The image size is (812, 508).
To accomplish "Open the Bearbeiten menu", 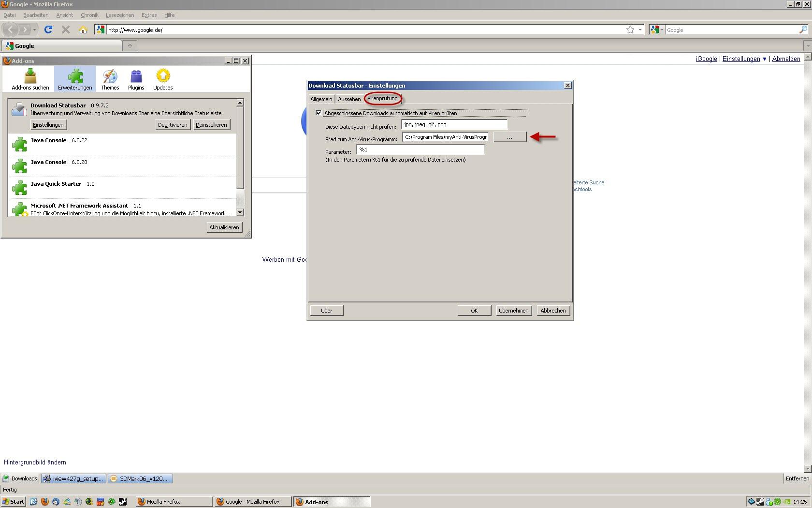I will 36,15.
